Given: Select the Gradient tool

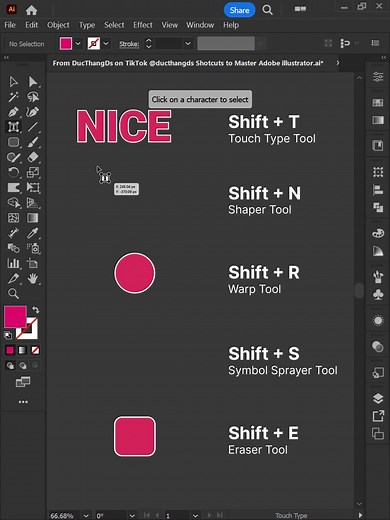Looking at the screenshot, I should pos(33,218).
